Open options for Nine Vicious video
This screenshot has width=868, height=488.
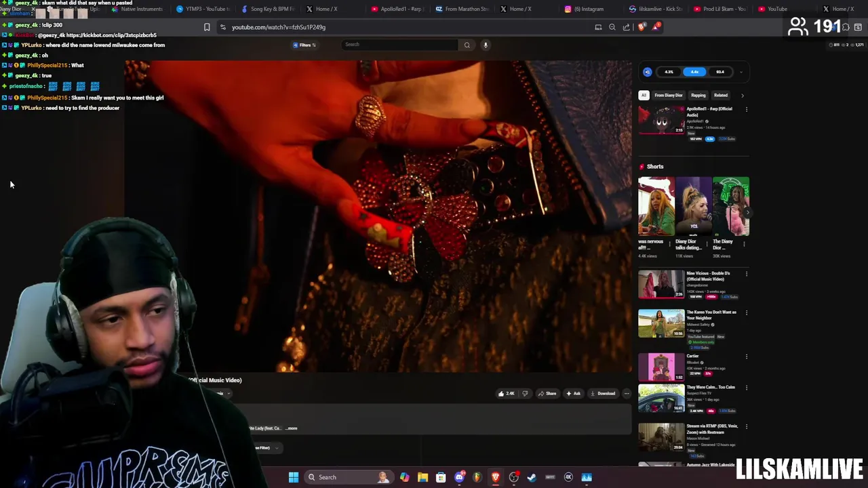(747, 274)
